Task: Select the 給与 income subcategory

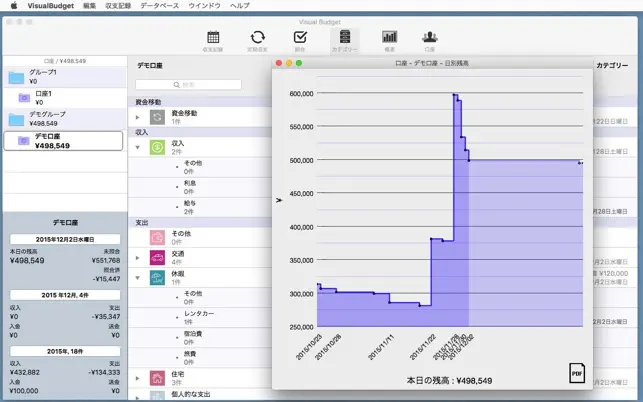Action: [x=200, y=207]
